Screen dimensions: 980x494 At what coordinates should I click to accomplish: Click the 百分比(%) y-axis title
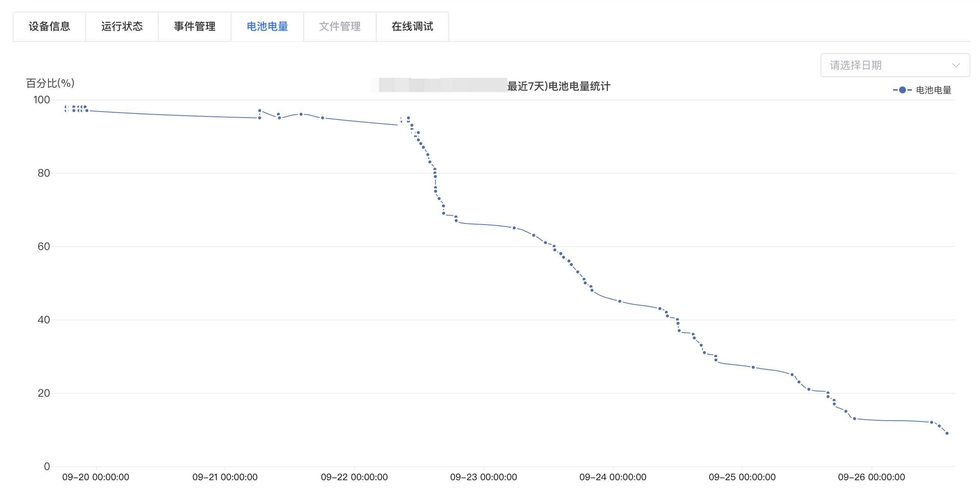click(x=50, y=83)
